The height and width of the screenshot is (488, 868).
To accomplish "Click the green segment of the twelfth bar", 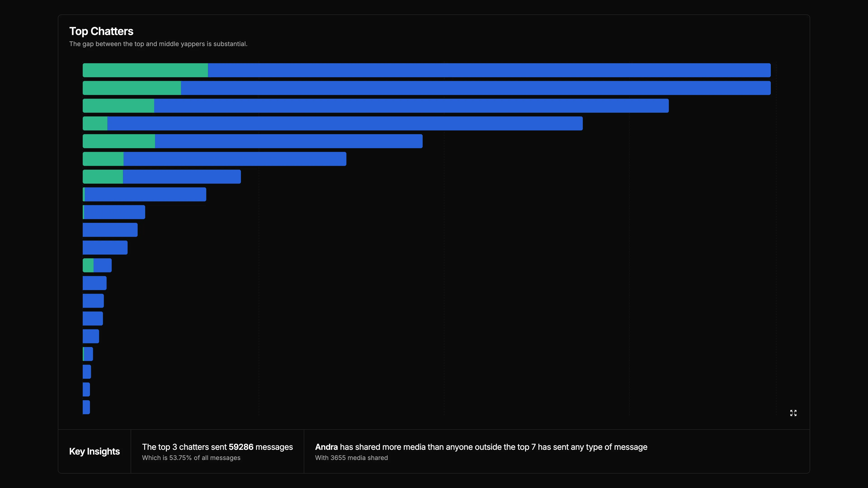I will coord(88,265).
